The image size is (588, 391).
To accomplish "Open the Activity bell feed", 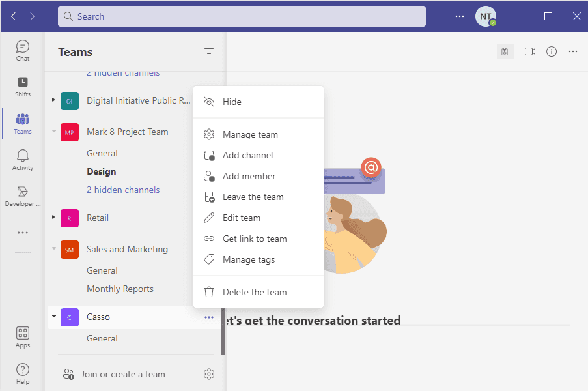I will click(23, 160).
